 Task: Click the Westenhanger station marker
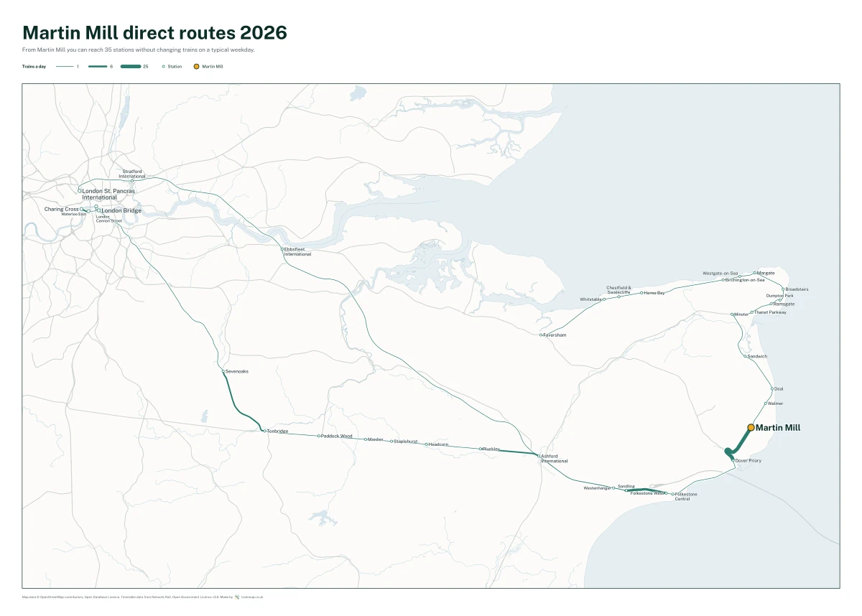tap(613, 487)
